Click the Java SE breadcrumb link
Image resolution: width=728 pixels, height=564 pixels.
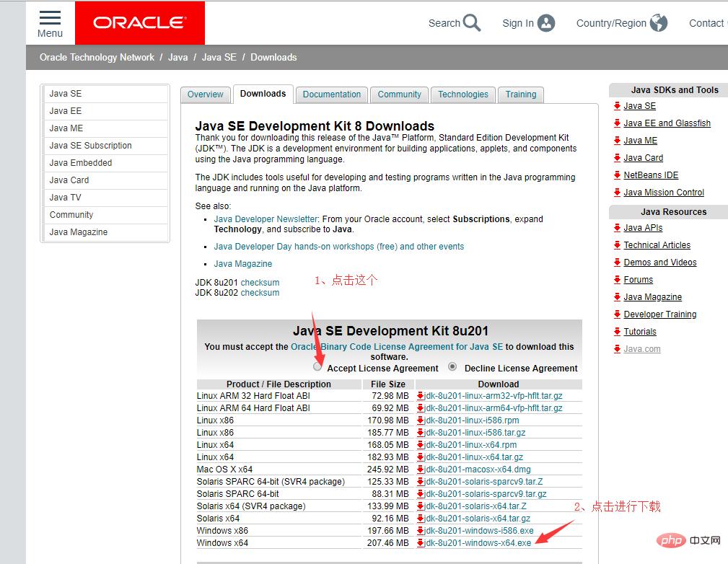click(219, 57)
